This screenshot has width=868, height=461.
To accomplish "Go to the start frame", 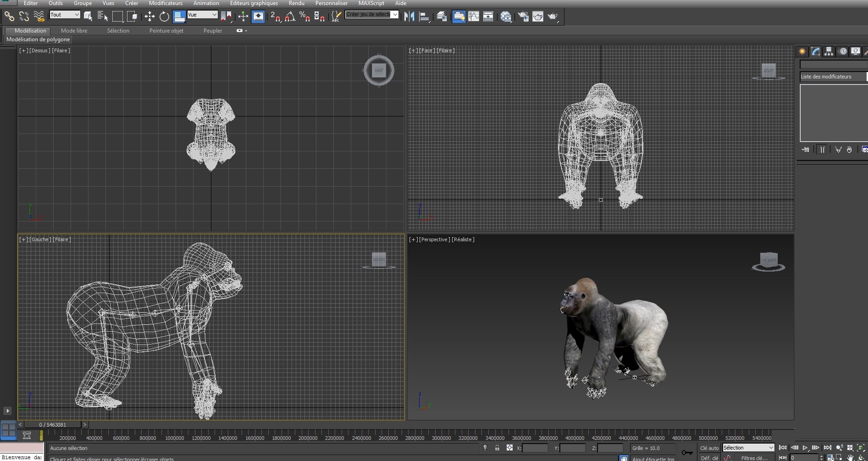I will click(x=783, y=448).
